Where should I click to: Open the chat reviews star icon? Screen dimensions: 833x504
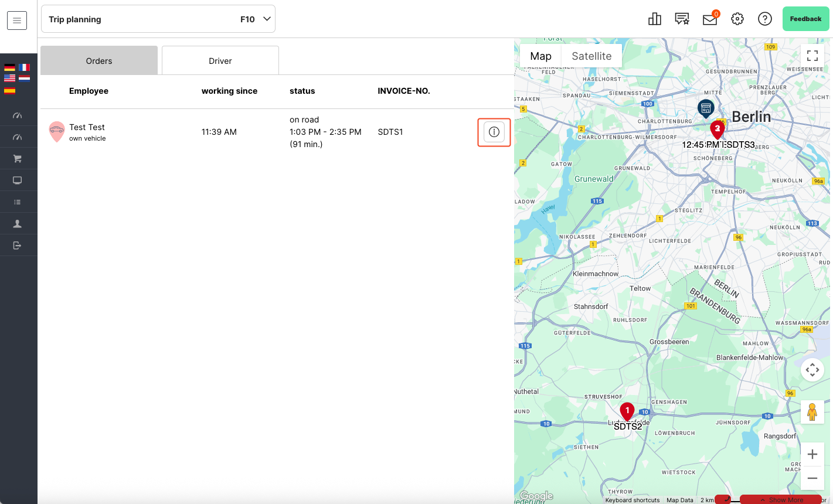click(x=682, y=19)
